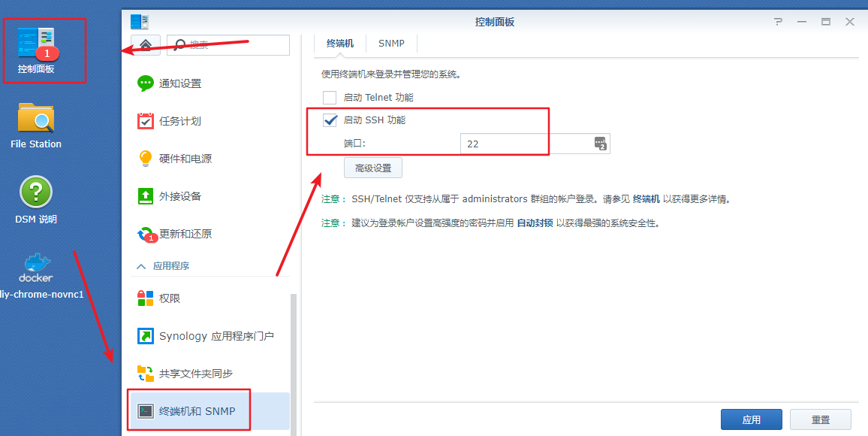Click the control panel title bar logo

pos(140,22)
